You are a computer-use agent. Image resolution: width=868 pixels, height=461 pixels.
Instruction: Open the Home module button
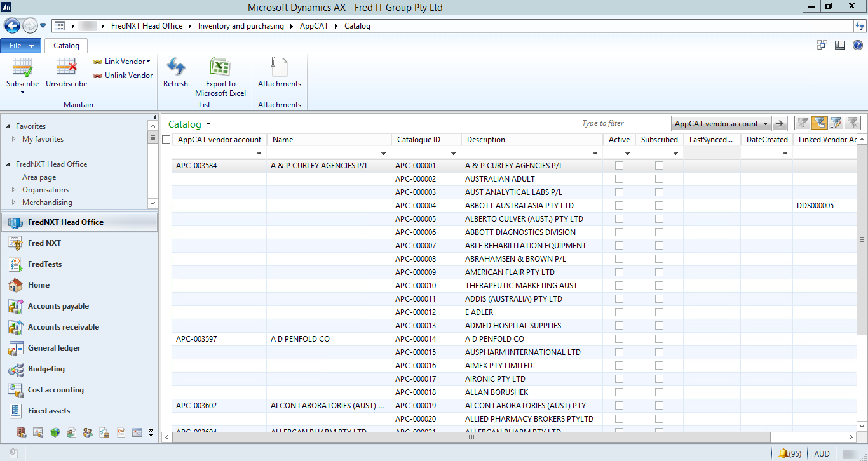pyautogui.click(x=79, y=285)
